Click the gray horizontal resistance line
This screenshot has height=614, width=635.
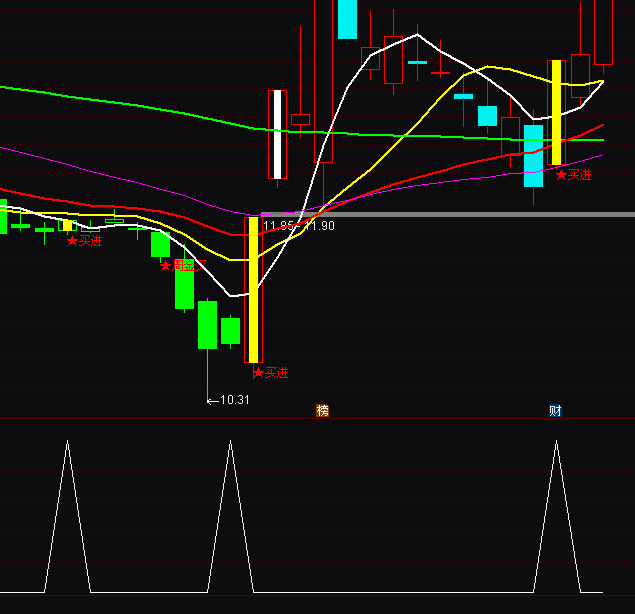click(x=450, y=214)
